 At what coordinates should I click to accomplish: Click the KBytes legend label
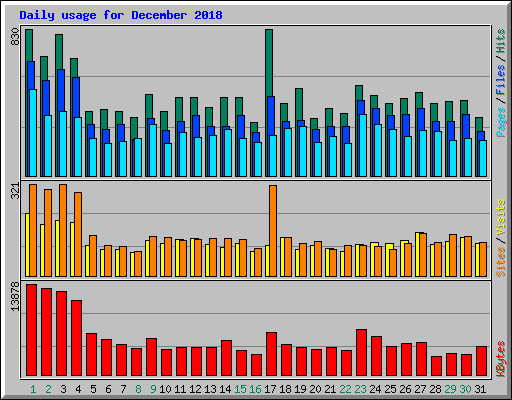pos(501,359)
